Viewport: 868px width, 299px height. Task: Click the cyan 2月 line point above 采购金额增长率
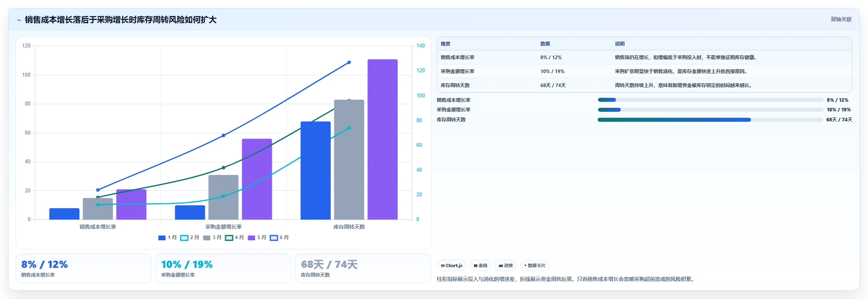[223, 196]
